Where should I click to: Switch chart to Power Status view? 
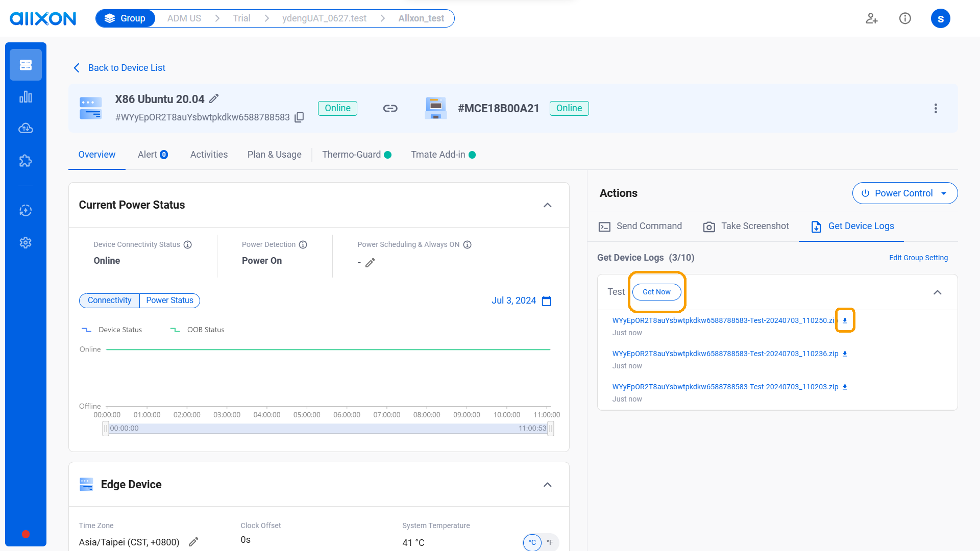[x=169, y=300]
